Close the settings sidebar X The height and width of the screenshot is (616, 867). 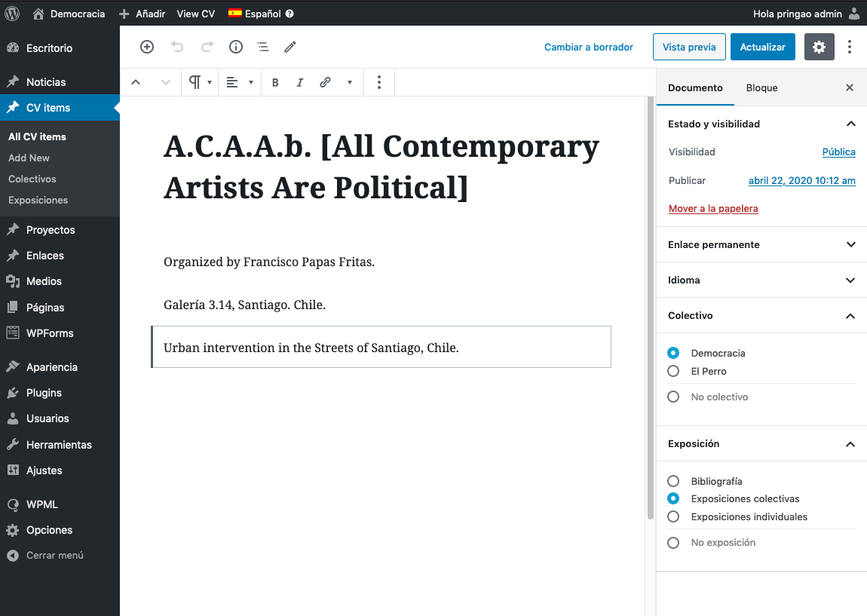tap(850, 87)
